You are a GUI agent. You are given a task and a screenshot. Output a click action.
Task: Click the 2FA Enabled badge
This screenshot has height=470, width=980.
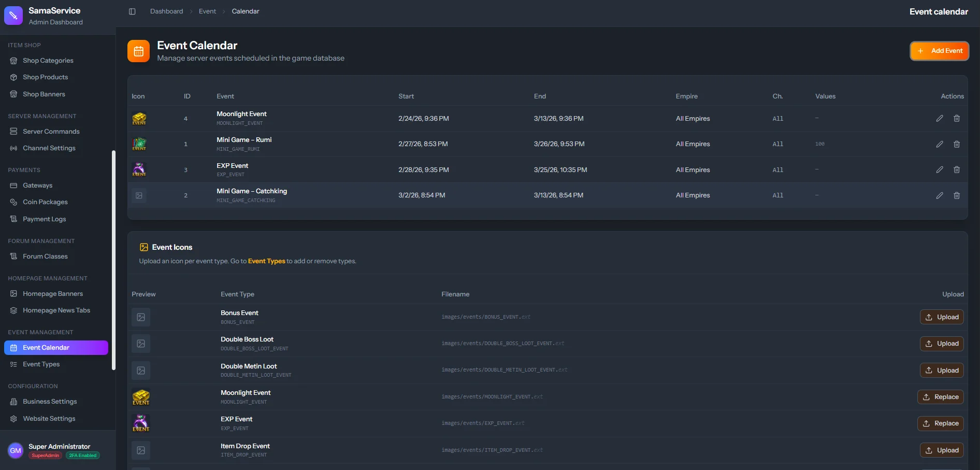[83, 455]
